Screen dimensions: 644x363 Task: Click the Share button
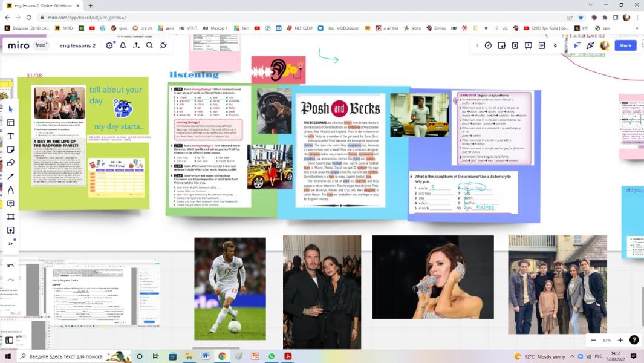point(625,45)
